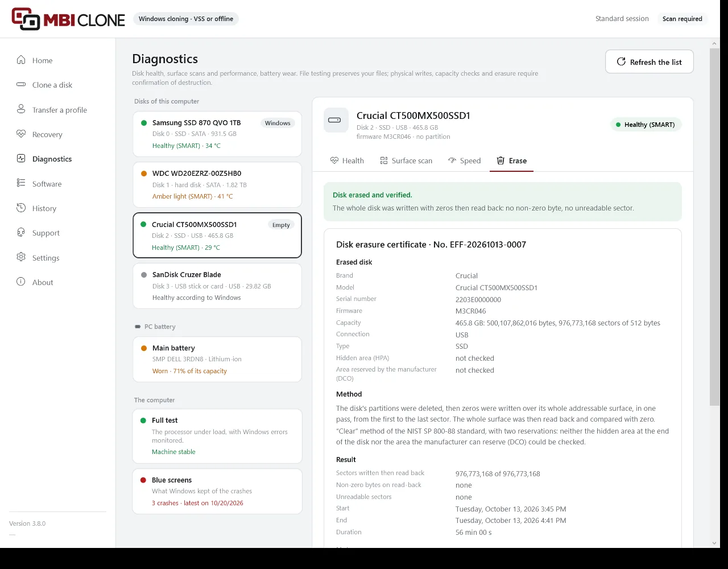Click the Version 3.8.0 text
Screen dimensions: 728x569
tap(27, 523)
